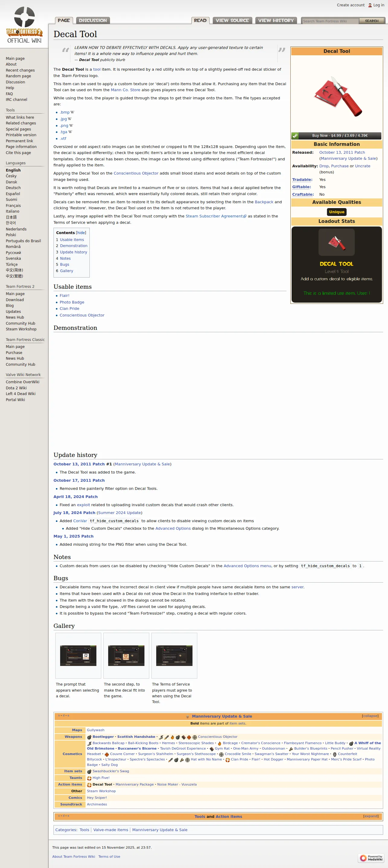Click the Photo Badge link in Usable items

click(x=72, y=302)
